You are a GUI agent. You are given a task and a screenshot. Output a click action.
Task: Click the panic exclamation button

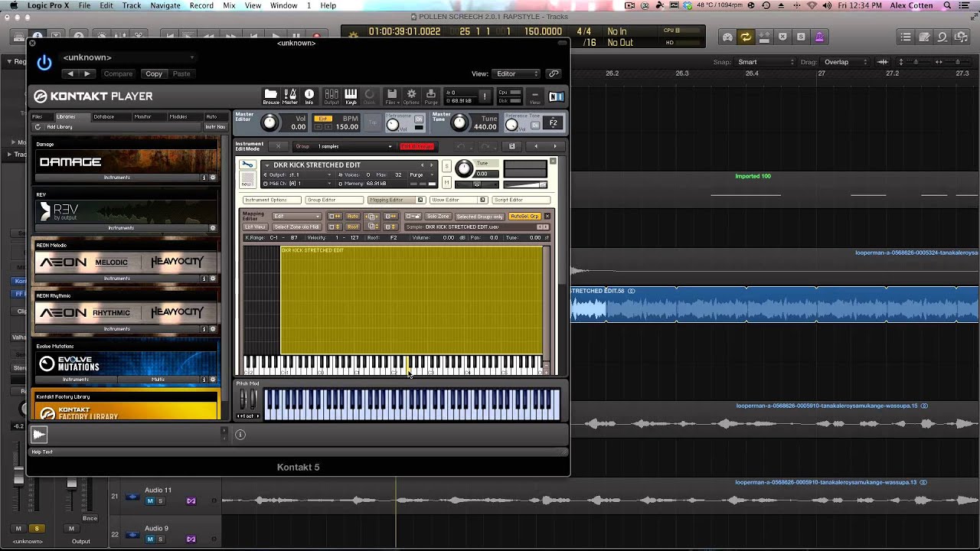coord(484,96)
